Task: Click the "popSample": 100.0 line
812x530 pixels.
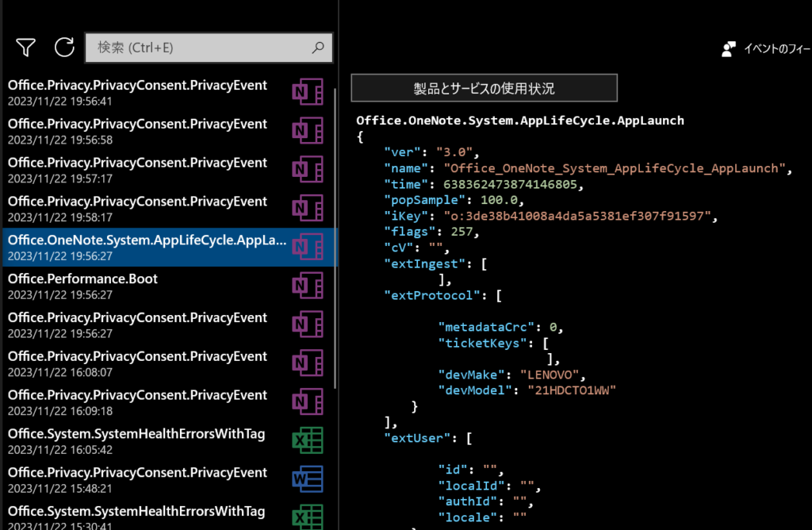Action: [454, 200]
